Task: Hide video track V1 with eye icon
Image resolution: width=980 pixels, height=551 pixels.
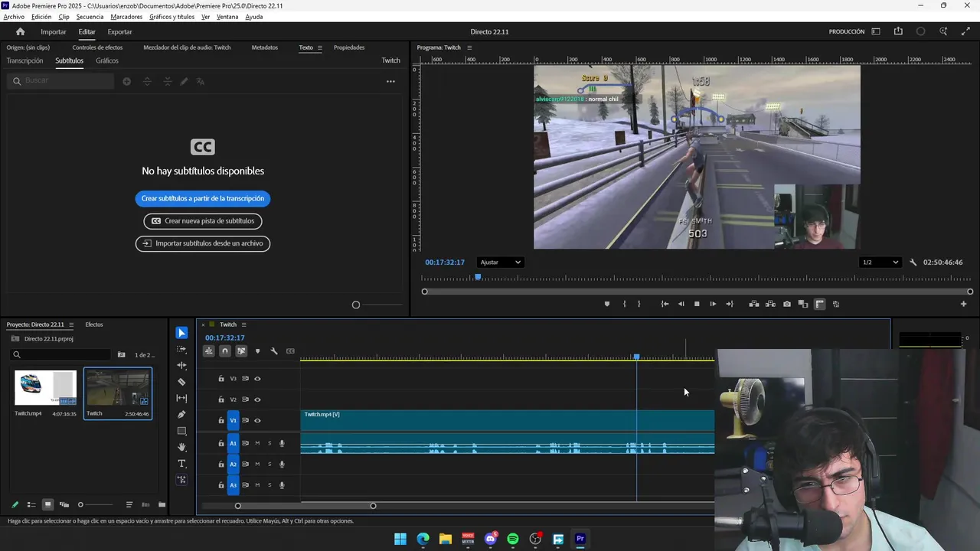Action: [x=257, y=420]
